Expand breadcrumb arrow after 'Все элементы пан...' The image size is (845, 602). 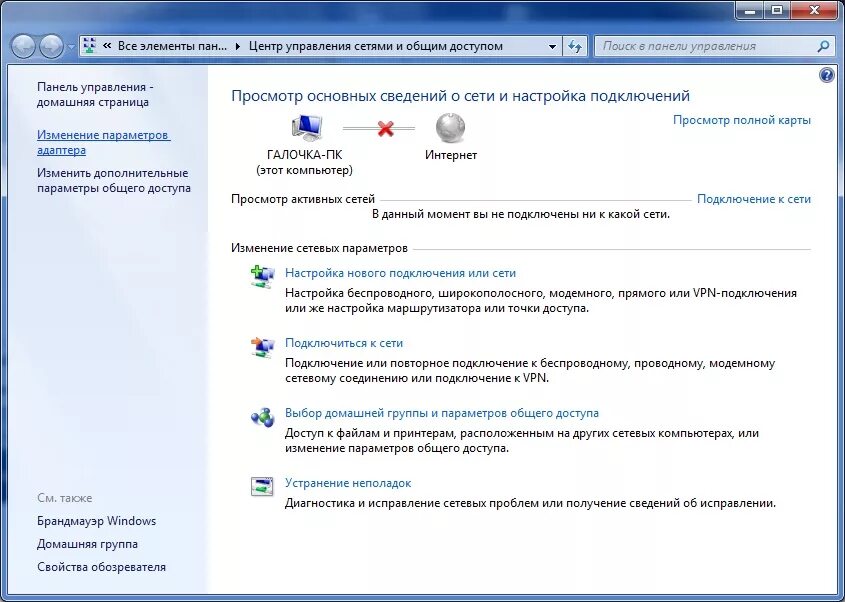click(238, 46)
